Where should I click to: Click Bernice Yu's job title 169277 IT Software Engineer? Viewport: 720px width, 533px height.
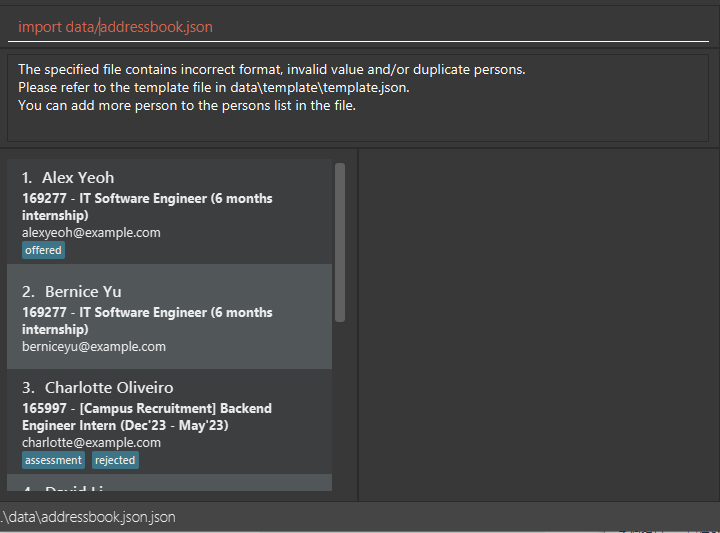[x=147, y=320]
